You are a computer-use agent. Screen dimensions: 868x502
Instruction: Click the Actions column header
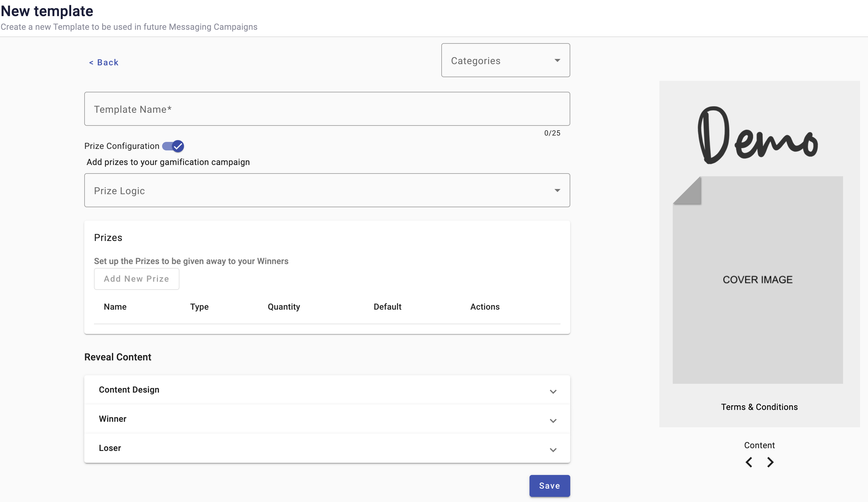485,307
